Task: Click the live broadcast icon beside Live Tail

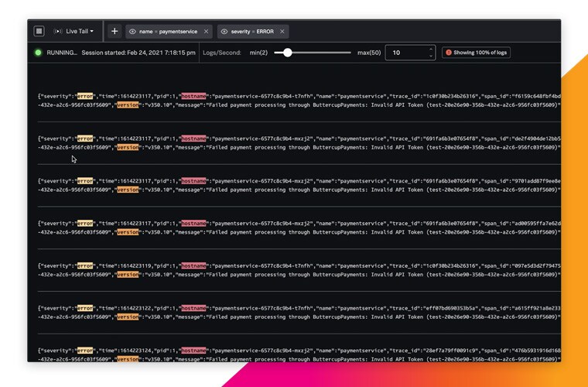Action: [58, 31]
